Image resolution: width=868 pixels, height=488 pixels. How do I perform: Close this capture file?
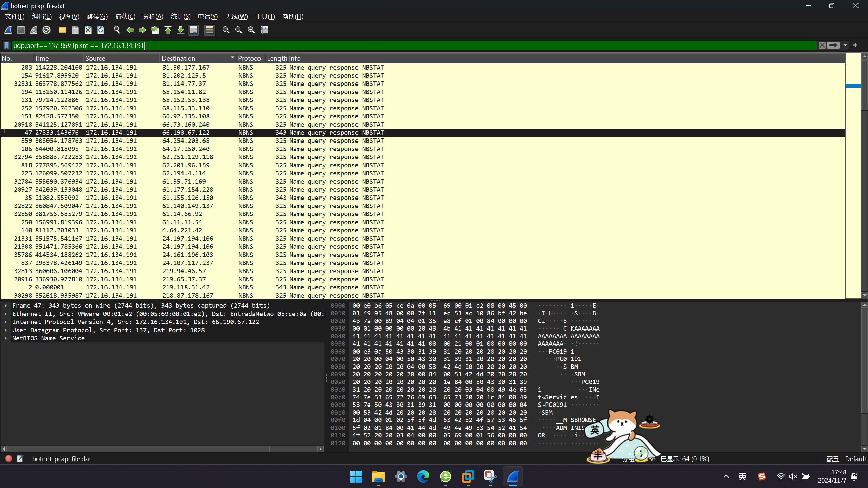[88, 30]
